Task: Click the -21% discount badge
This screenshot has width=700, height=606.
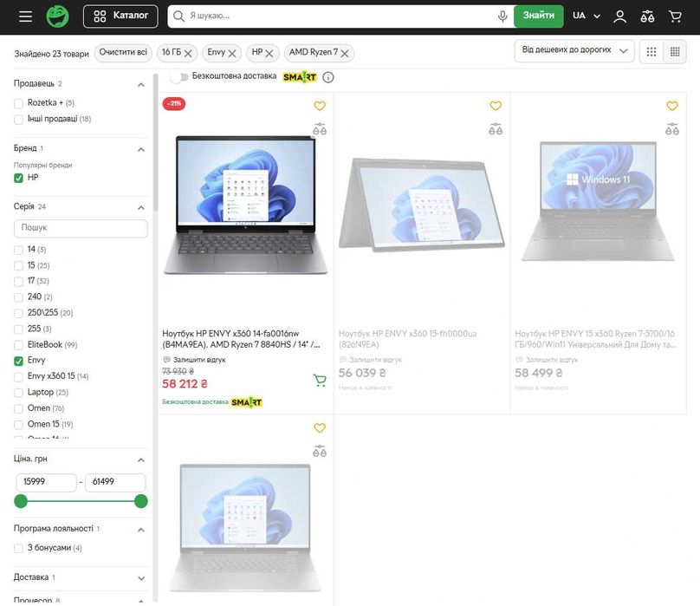Action: pyautogui.click(x=173, y=104)
